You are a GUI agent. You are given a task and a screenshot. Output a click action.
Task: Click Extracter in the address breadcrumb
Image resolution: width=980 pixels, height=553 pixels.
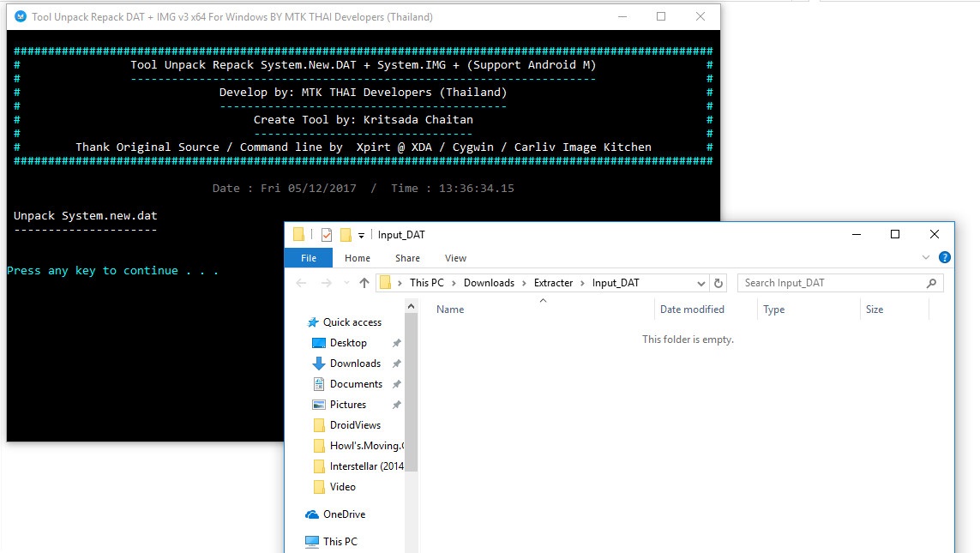(x=553, y=283)
